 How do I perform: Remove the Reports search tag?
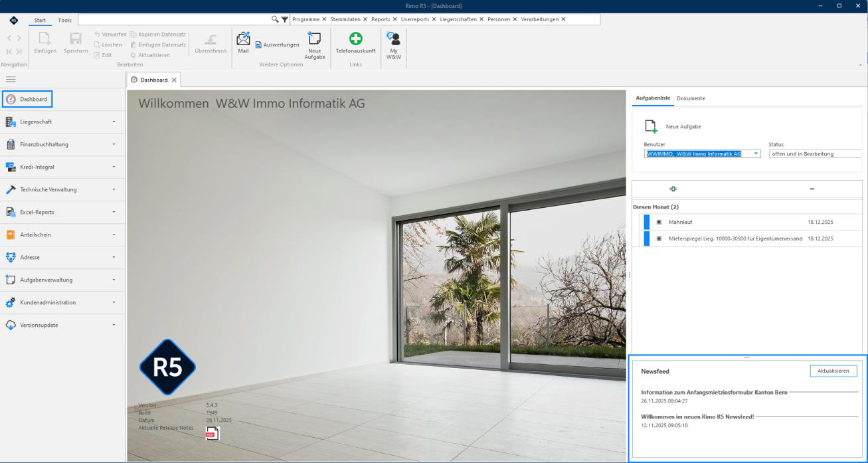[394, 19]
